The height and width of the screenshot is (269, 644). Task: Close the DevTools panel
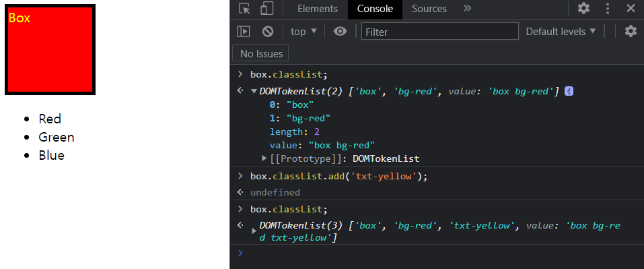tap(631, 9)
